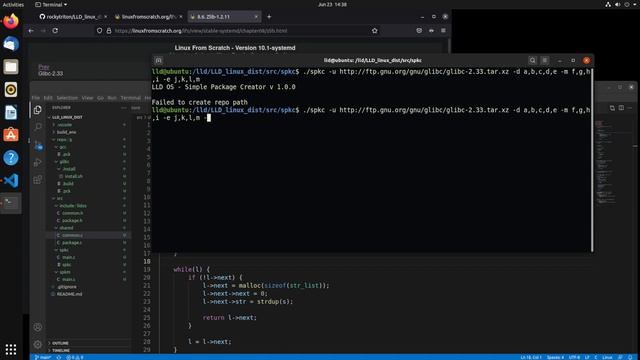The image size is (640, 360).
Task: Select the 8.6. Zlib-1.2.11 tab
Action: (x=224, y=17)
